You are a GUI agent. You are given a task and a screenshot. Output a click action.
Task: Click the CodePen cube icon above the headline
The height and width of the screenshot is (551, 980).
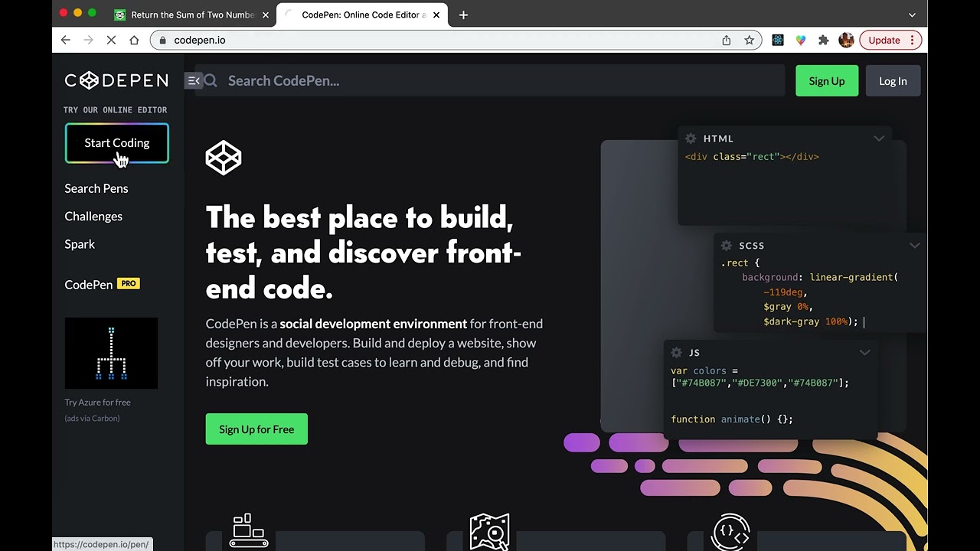coord(224,158)
